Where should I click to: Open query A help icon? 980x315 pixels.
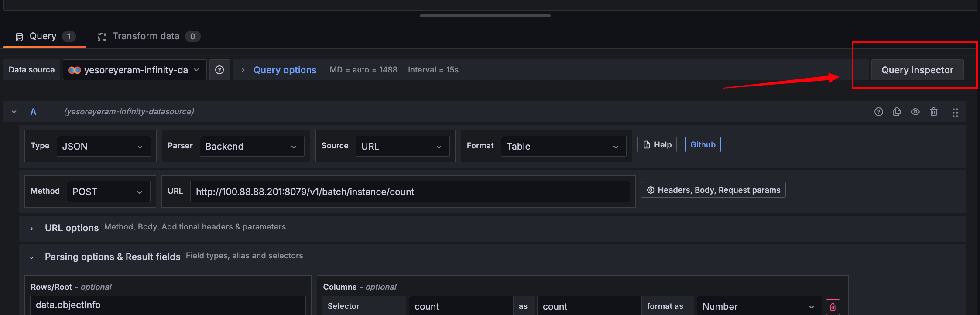click(x=879, y=112)
